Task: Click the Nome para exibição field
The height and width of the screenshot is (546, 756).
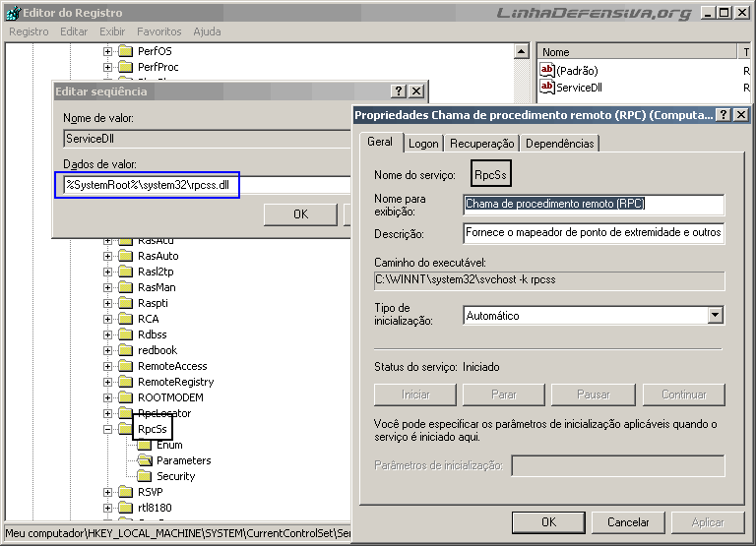Action: pyautogui.click(x=594, y=205)
